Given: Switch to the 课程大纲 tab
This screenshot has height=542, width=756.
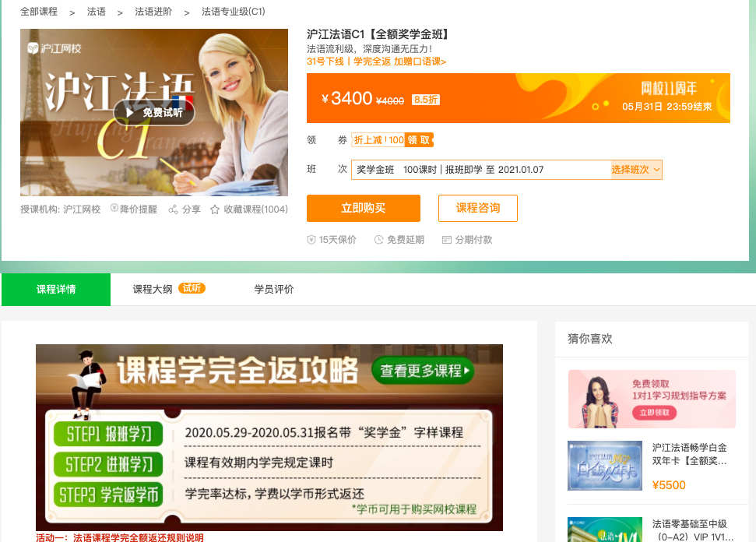Looking at the screenshot, I should [153, 289].
